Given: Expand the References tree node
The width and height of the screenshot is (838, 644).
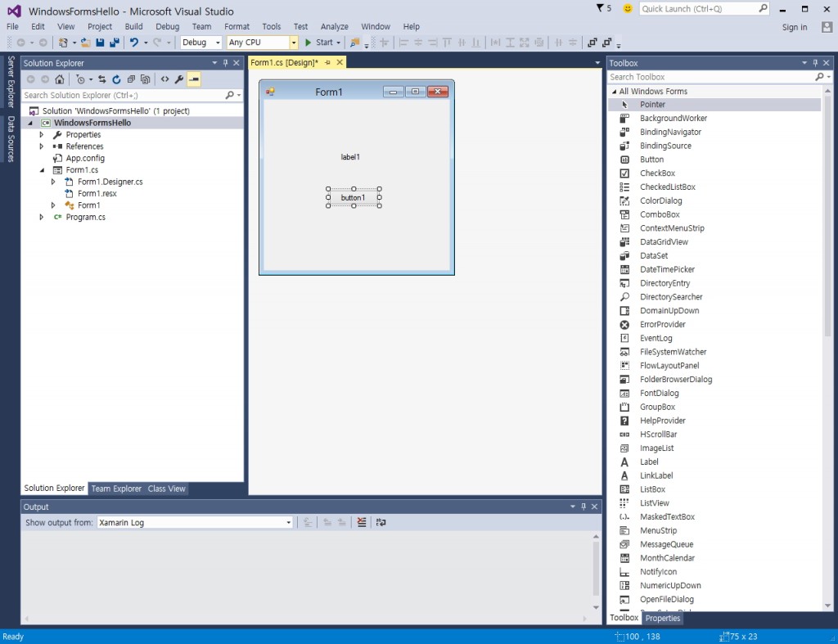Looking at the screenshot, I should pyautogui.click(x=42, y=146).
